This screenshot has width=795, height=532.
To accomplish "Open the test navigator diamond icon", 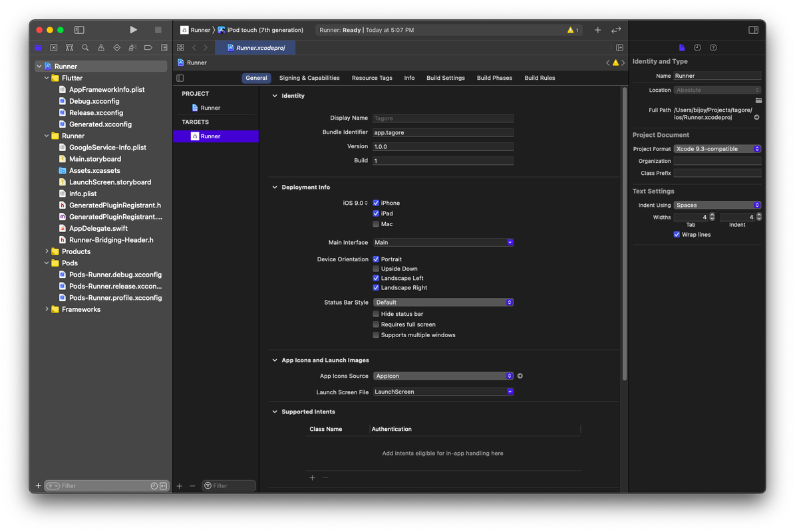I will point(116,48).
